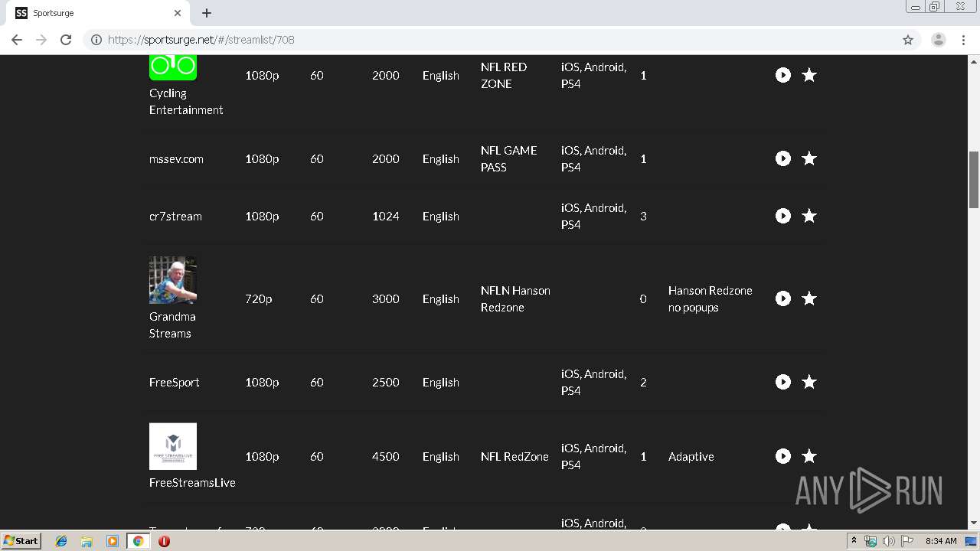Open the volume control in the tray
Image resolution: width=980 pixels, height=551 pixels.
pyautogui.click(x=888, y=541)
